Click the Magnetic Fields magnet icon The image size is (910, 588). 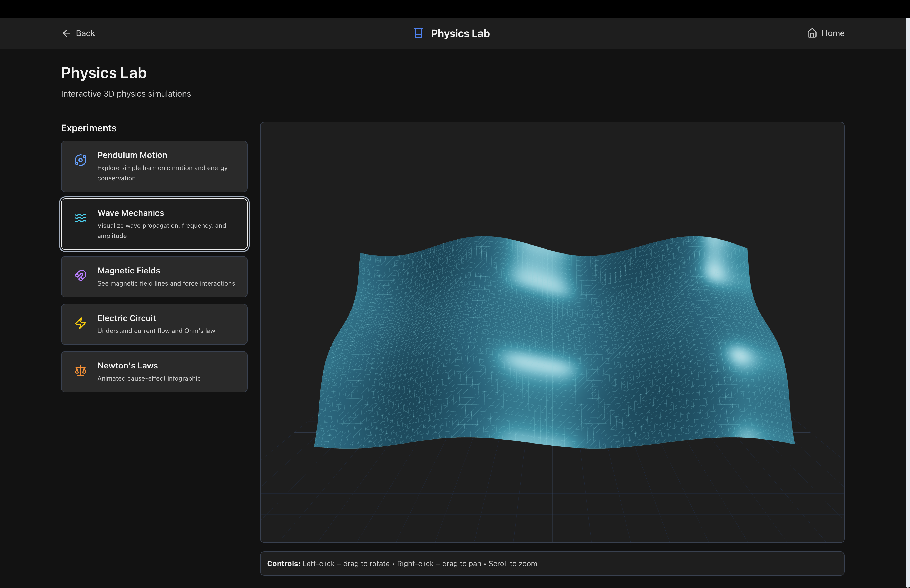coord(81,275)
